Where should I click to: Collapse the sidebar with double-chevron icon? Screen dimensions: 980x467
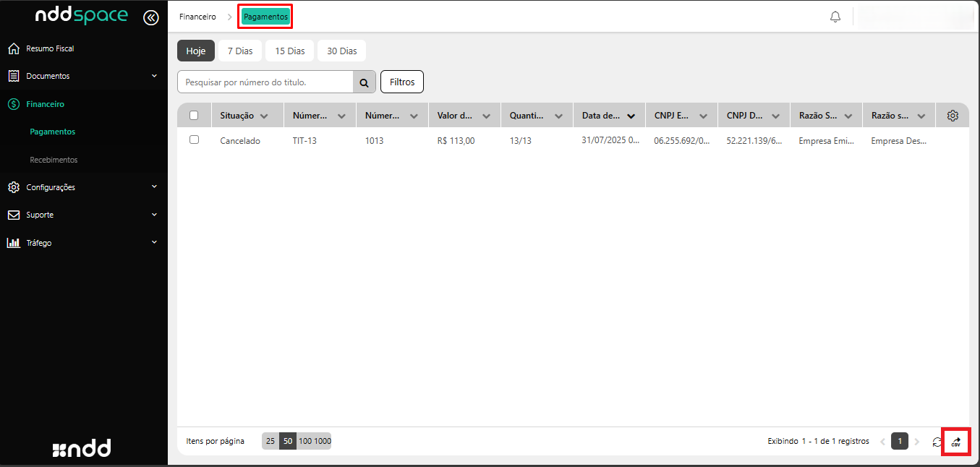pos(151,17)
